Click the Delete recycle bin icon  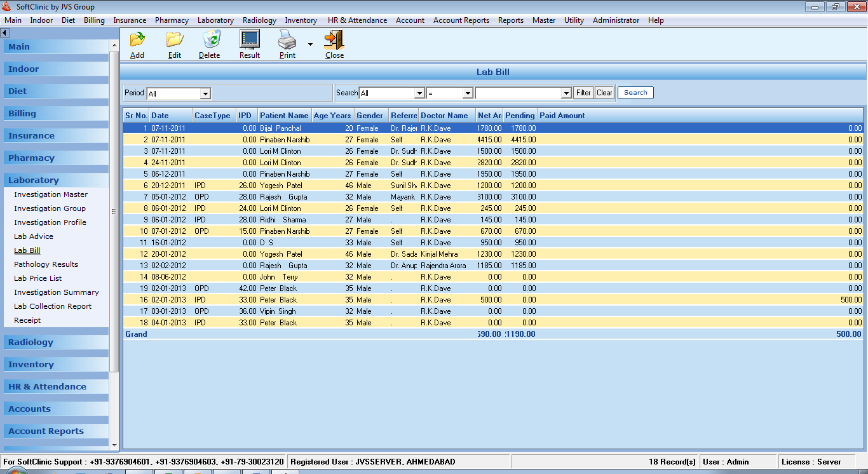[210, 40]
